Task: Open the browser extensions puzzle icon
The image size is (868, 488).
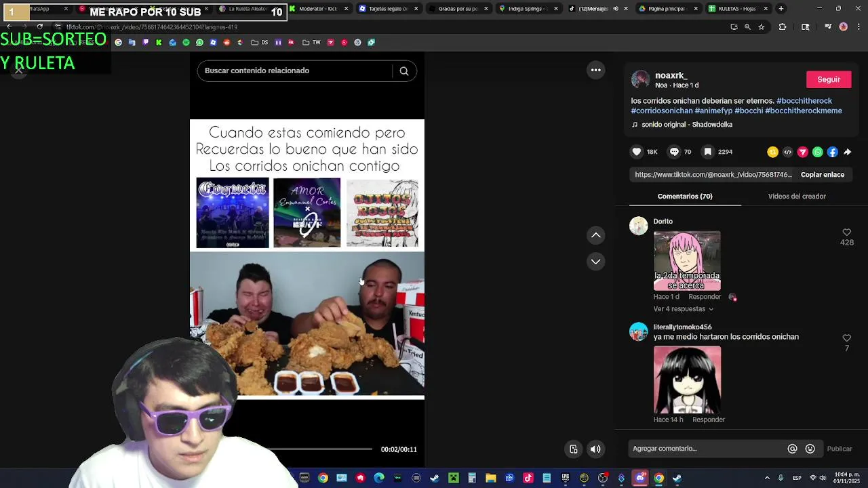Action: click(783, 27)
